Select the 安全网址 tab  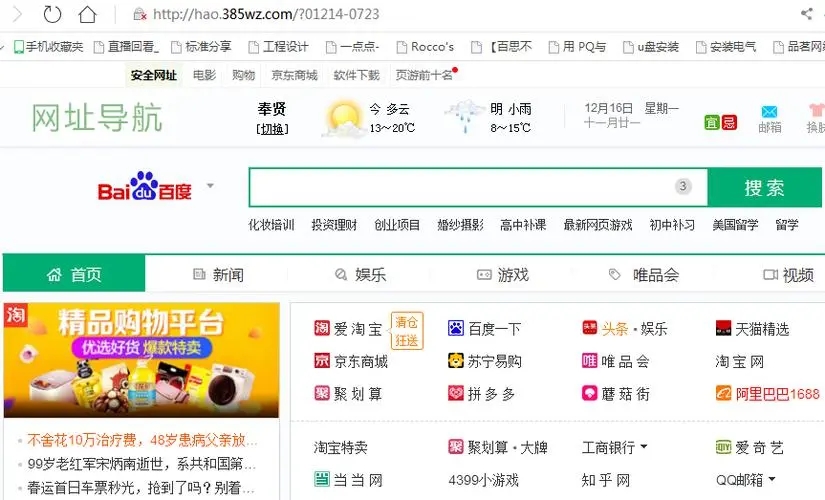(153, 75)
